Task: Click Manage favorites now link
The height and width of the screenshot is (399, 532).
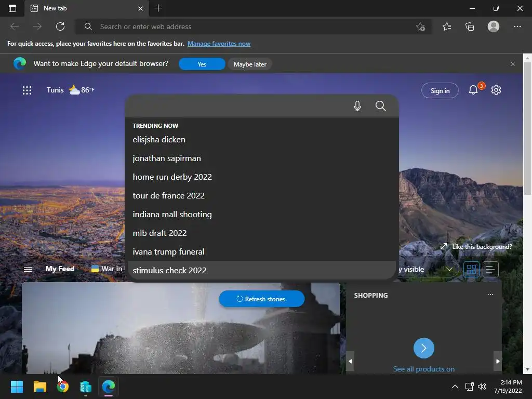Action: (219, 44)
